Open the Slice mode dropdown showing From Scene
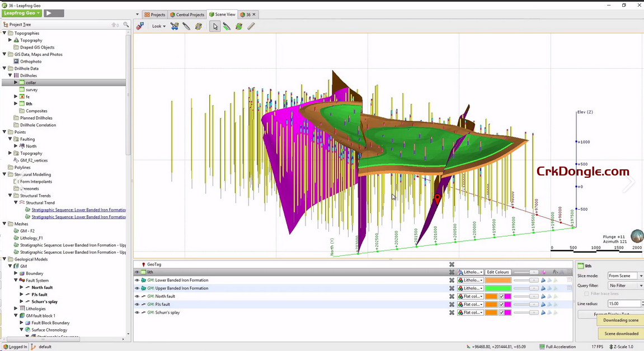Viewport: 644px width, 351px height. (624, 276)
